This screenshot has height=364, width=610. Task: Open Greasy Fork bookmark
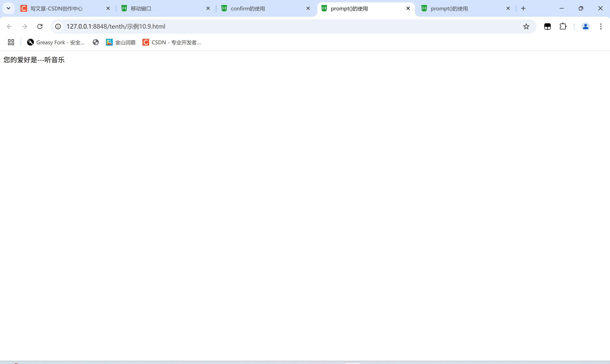(56, 42)
